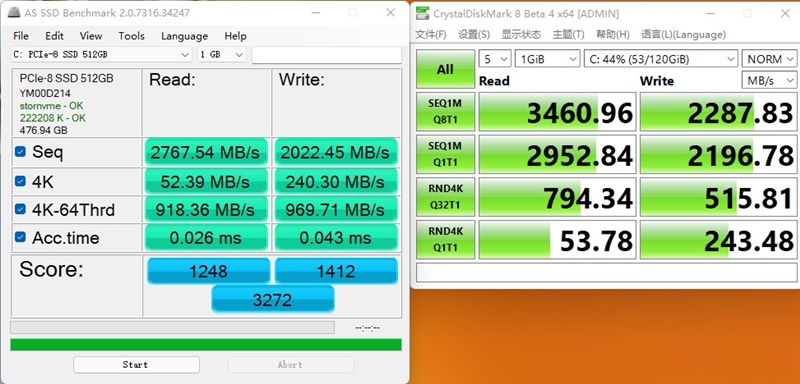Click the 222208 K - OK alignment text

53,118
